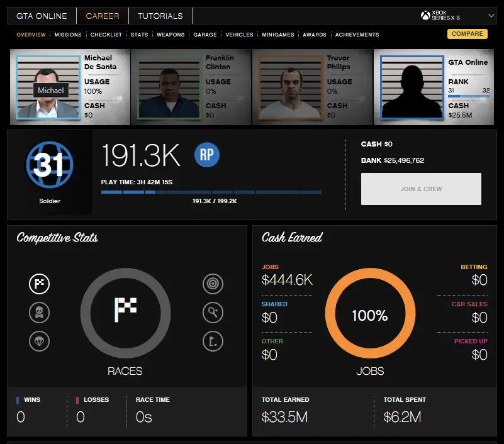
Task: Click the GTA Online rank 31-32 bar
Action: coord(469,96)
